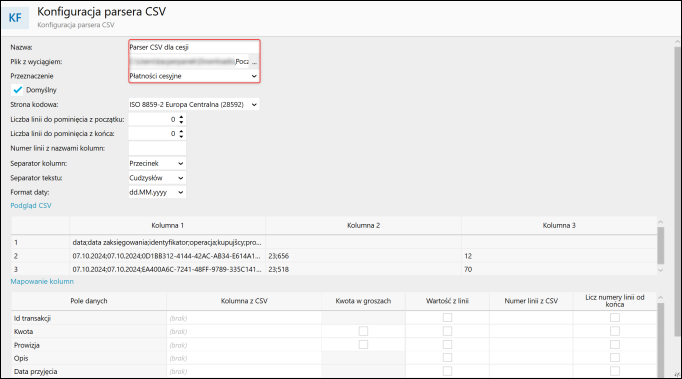682x379 pixels.
Task: Decrease lines to skip from end
Action: point(181,137)
